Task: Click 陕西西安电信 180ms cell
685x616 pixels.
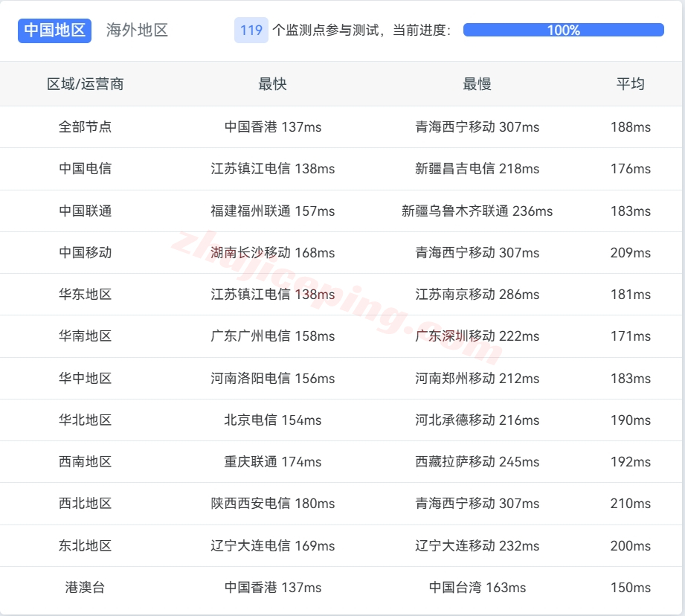Action: click(x=273, y=503)
